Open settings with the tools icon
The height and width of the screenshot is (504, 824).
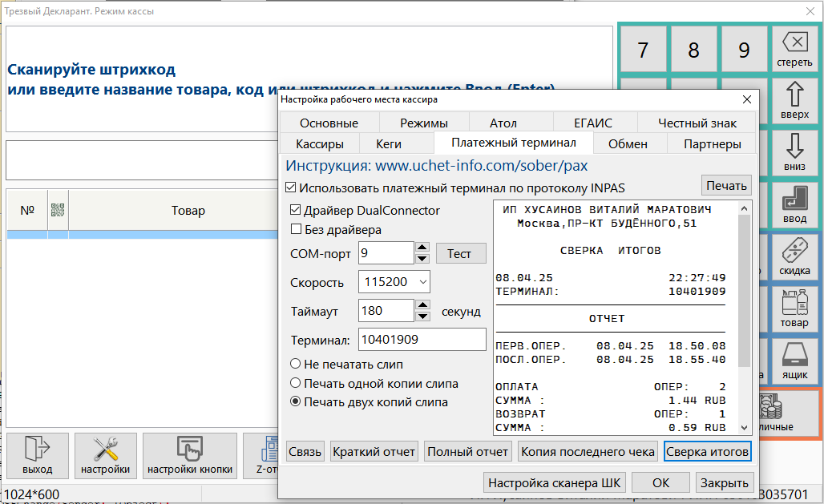106,455
